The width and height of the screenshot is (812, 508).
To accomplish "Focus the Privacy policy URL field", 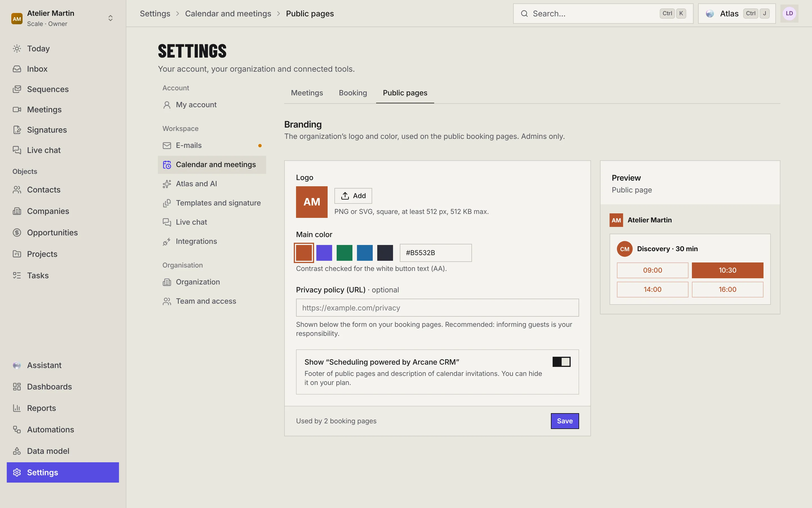I will click(437, 308).
